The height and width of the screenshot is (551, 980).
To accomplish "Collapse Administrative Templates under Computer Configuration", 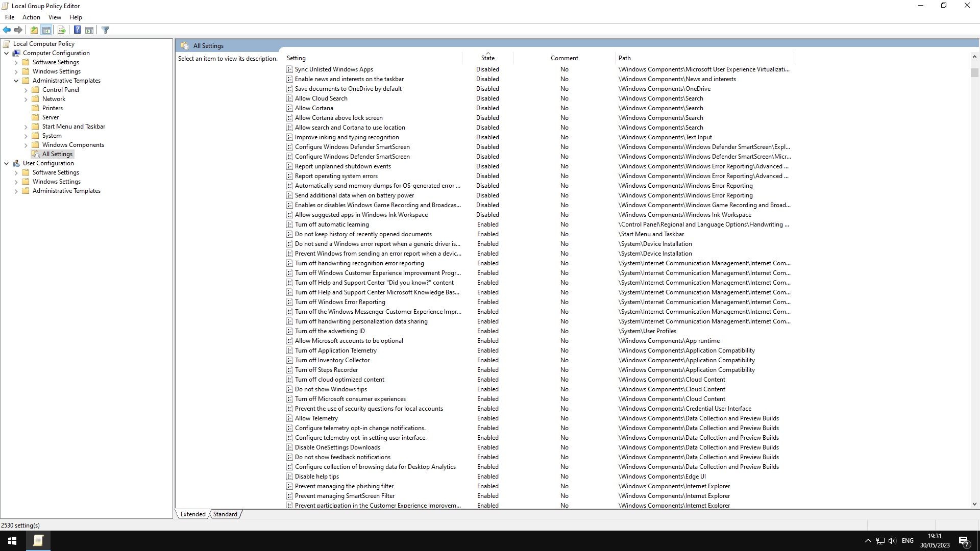I will click(16, 81).
